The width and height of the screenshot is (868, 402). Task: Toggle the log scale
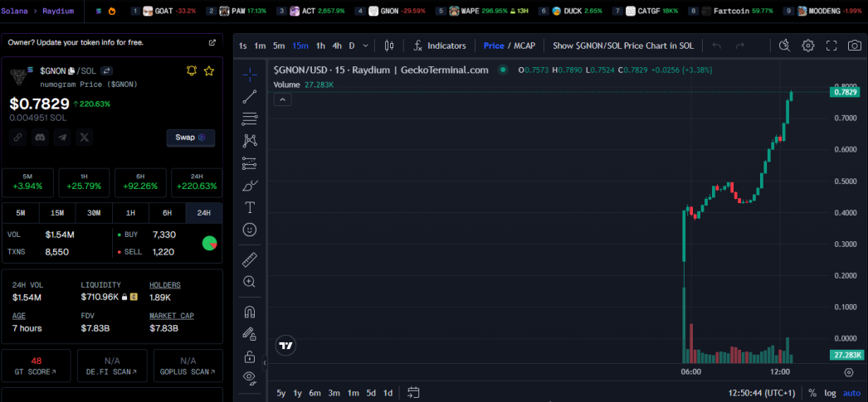830,393
